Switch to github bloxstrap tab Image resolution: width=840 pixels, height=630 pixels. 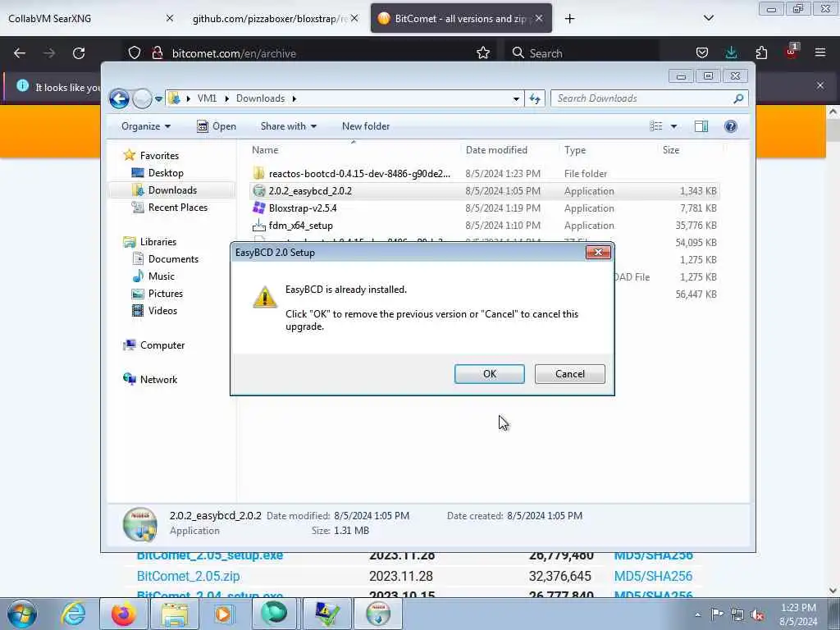[271, 19]
